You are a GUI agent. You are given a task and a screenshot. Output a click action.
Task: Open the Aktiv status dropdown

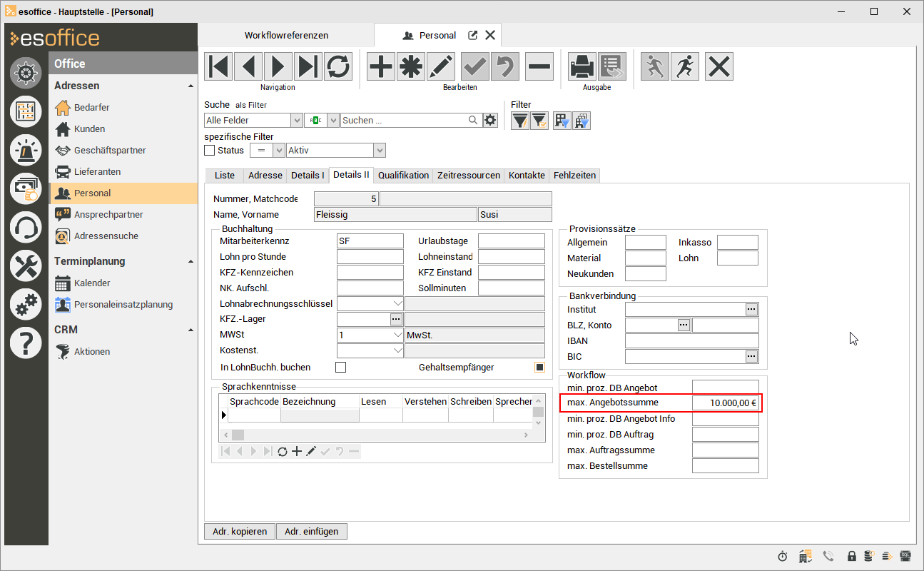380,151
